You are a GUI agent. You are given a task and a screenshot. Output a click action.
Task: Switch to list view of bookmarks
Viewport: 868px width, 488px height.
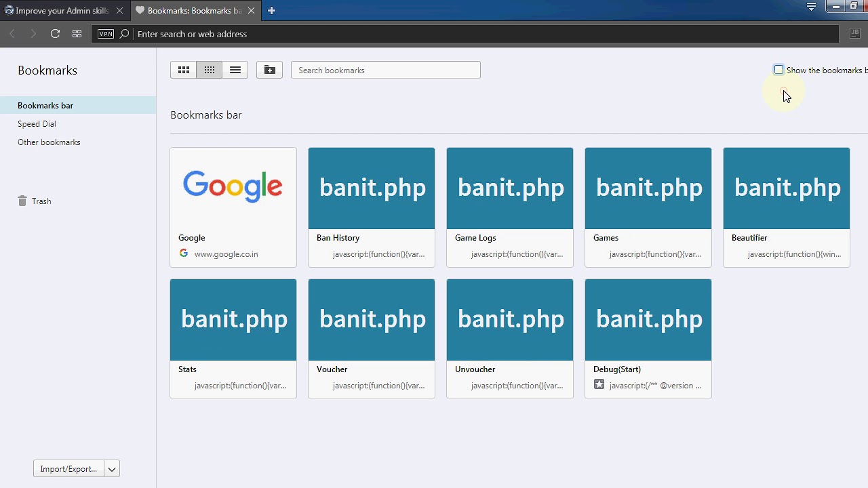tap(235, 70)
